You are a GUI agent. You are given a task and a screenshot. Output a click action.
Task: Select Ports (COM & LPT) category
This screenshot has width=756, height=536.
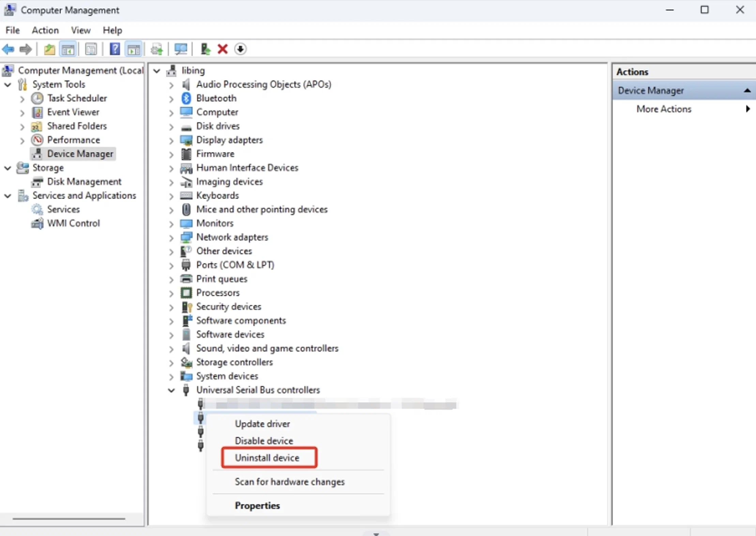pyautogui.click(x=235, y=265)
